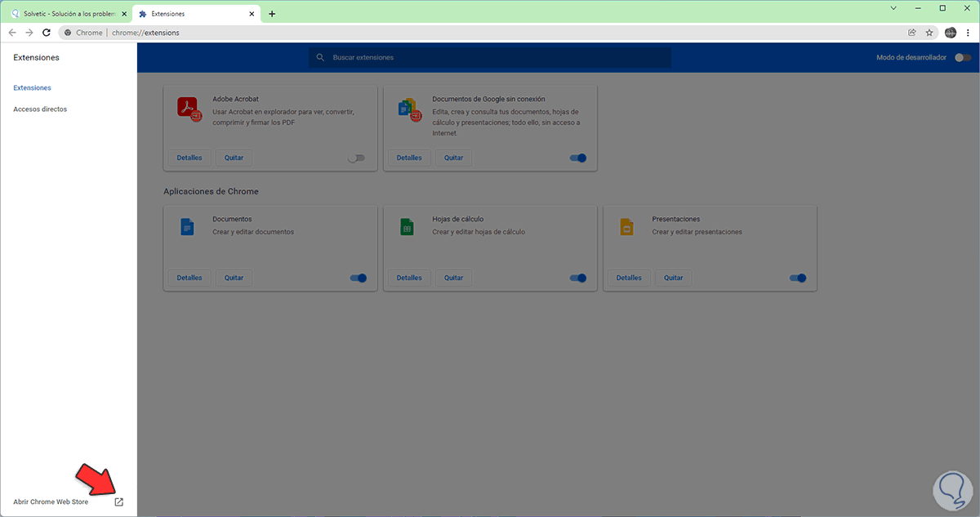Reload the page with the refresh icon
The height and width of the screenshot is (517, 980).
click(x=47, y=33)
